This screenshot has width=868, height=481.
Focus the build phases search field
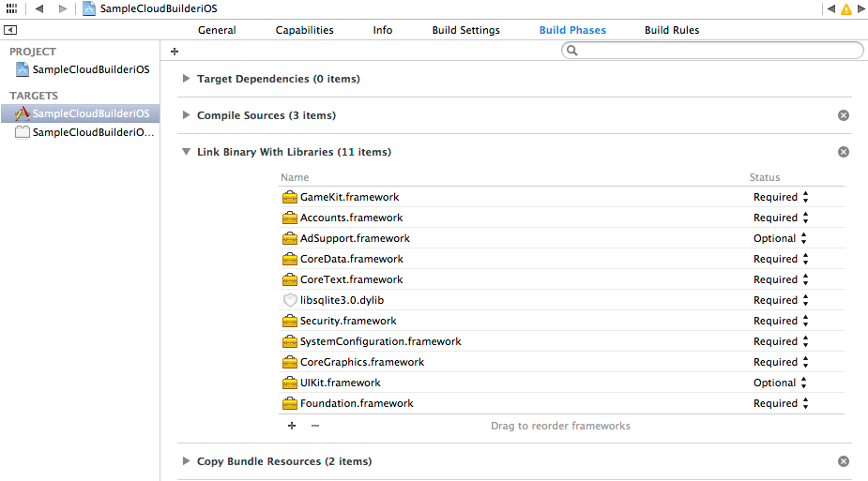(x=712, y=51)
